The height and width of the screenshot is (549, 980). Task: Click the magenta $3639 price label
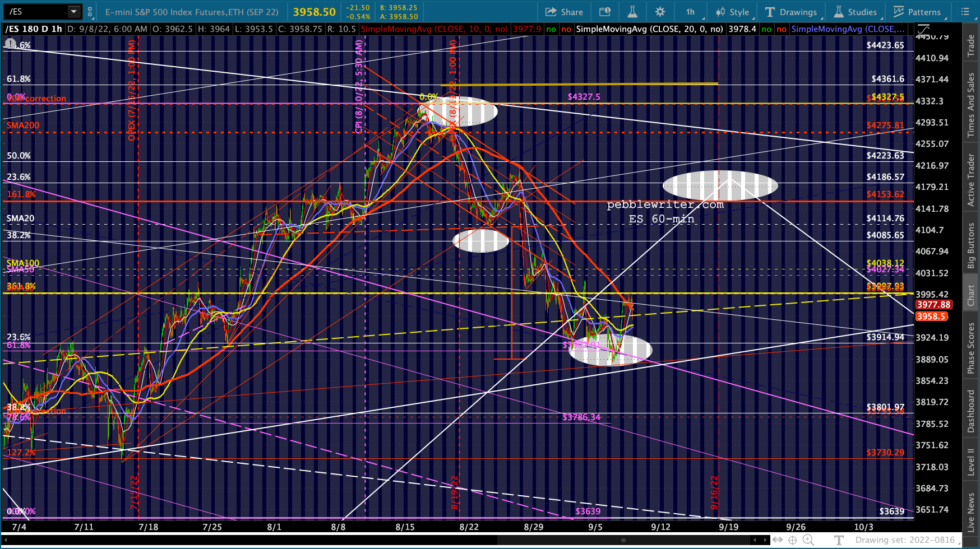588,511
